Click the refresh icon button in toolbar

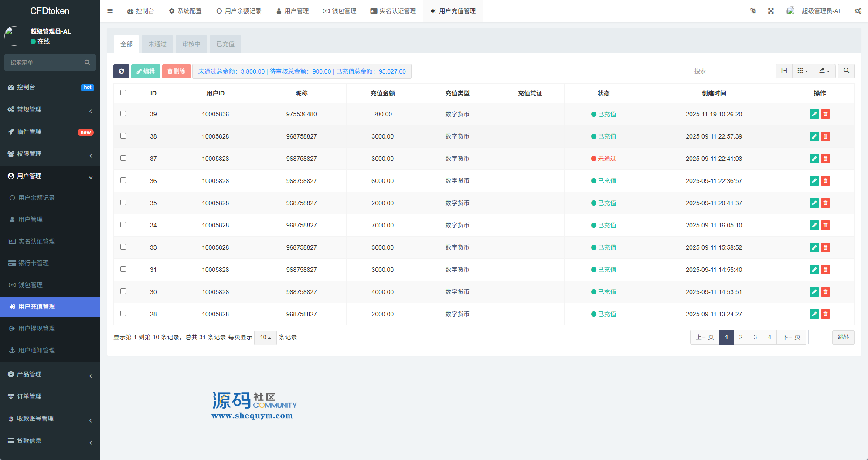pyautogui.click(x=121, y=71)
